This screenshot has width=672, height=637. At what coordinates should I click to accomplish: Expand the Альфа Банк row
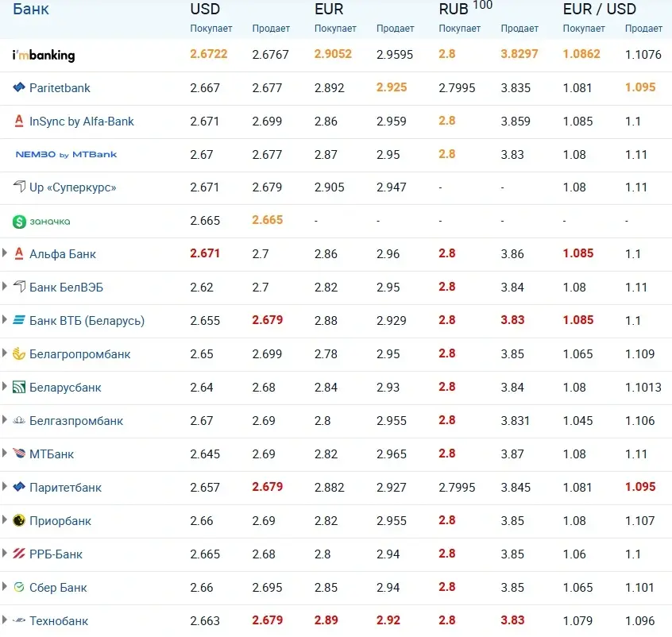[x=4, y=253]
